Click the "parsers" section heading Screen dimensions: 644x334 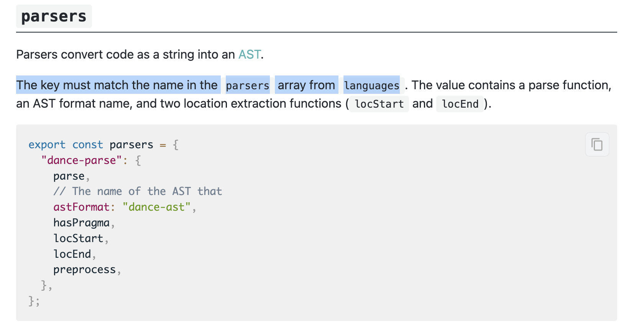coord(54,16)
